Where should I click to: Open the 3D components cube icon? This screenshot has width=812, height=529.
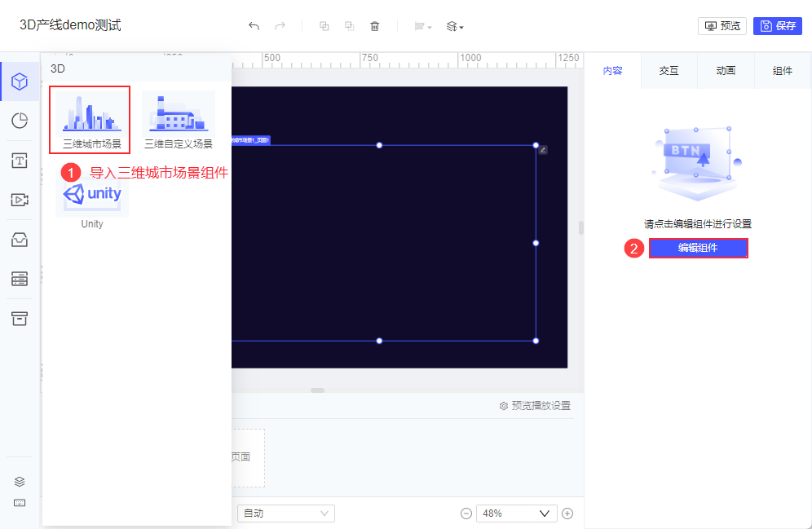20,82
